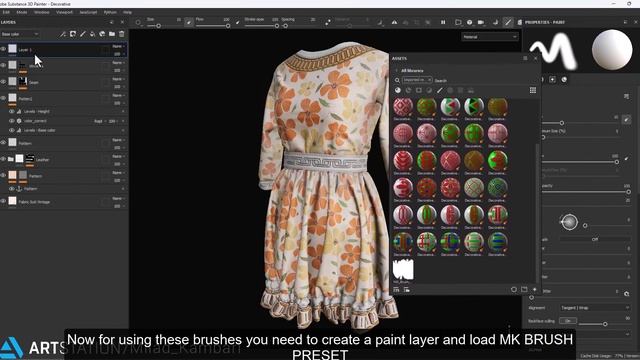
Task: Open the Window menu
Action: click(x=42, y=12)
